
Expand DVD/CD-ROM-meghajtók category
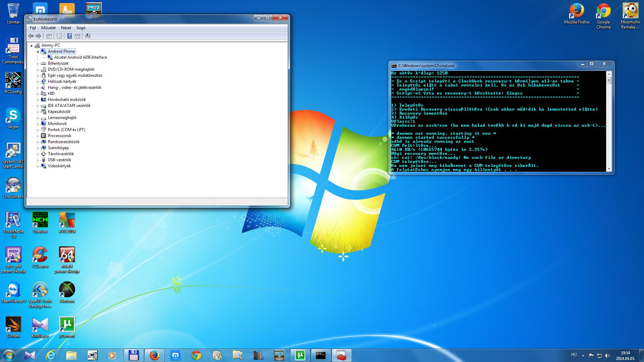pyautogui.click(x=38, y=69)
